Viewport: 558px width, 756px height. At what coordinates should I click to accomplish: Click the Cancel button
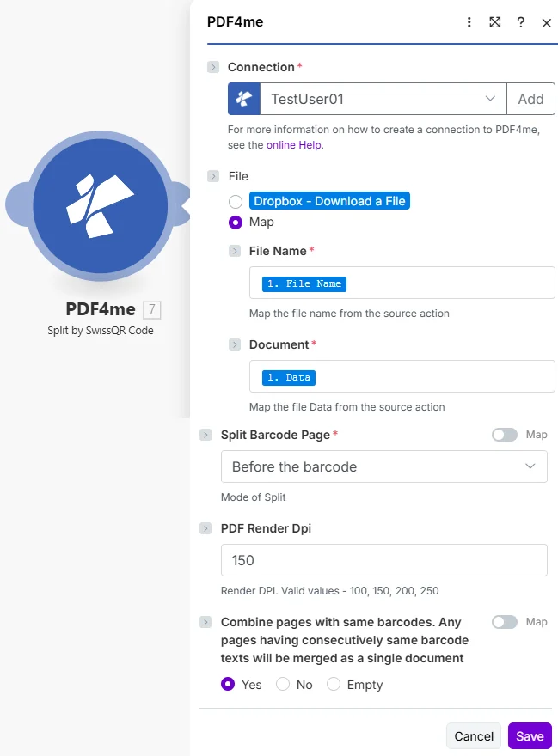coord(474,735)
